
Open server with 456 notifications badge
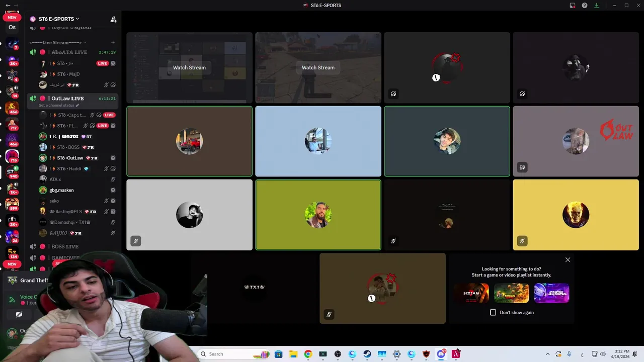pyautogui.click(x=12, y=108)
